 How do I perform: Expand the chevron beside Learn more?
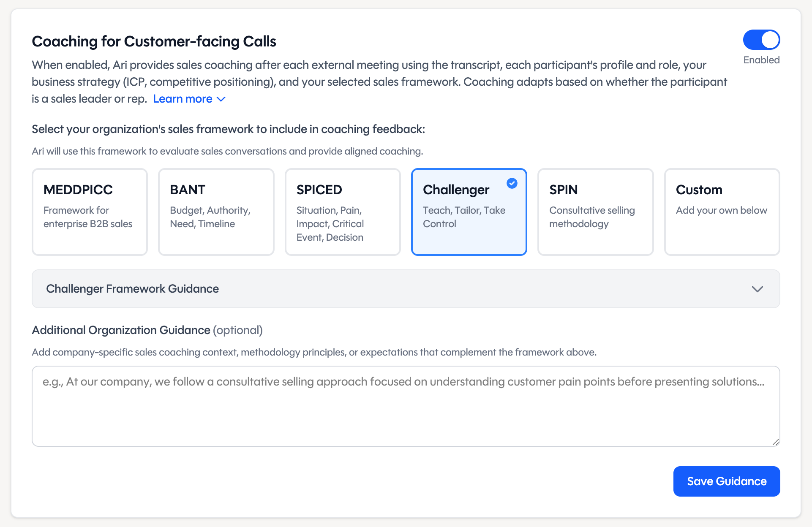(x=221, y=99)
